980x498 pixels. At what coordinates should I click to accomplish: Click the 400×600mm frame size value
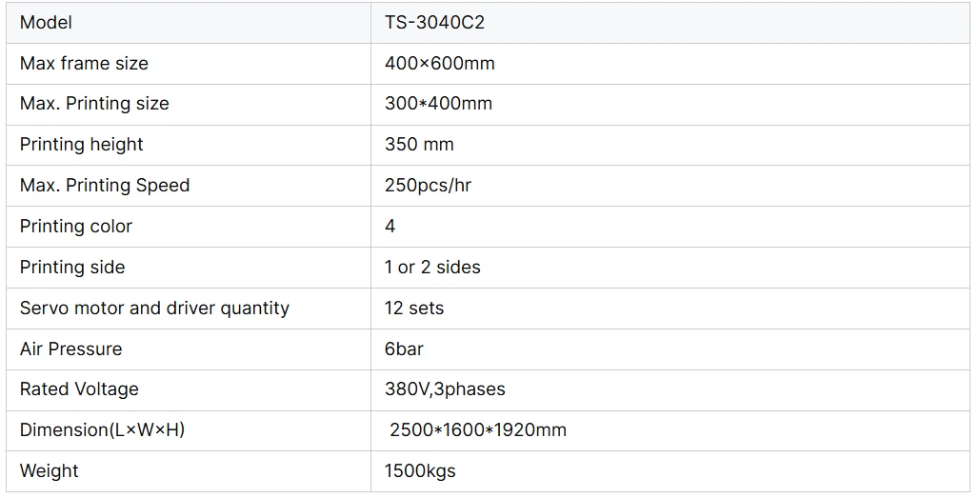click(439, 64)
